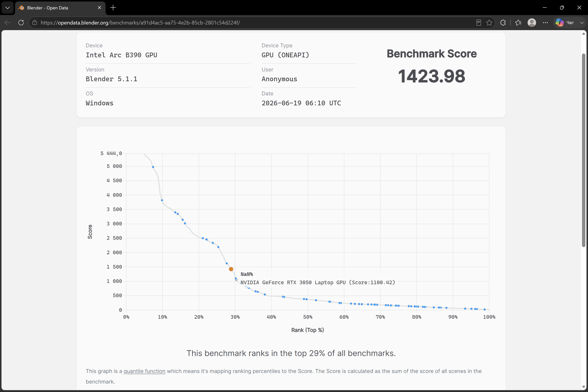Click the device type value GPU (ONEAPI)
The height and width of the screenshot is (392, 588).
click(285, 55)
